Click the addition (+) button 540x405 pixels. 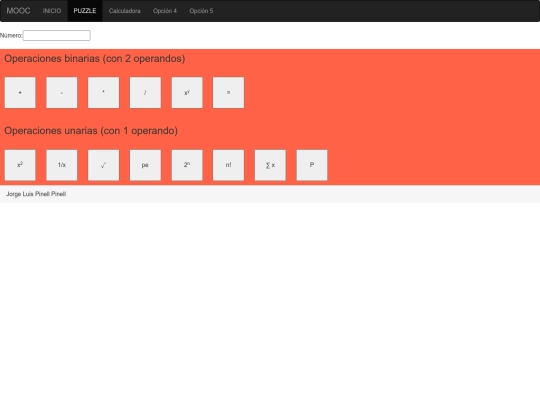pos(20,93)
